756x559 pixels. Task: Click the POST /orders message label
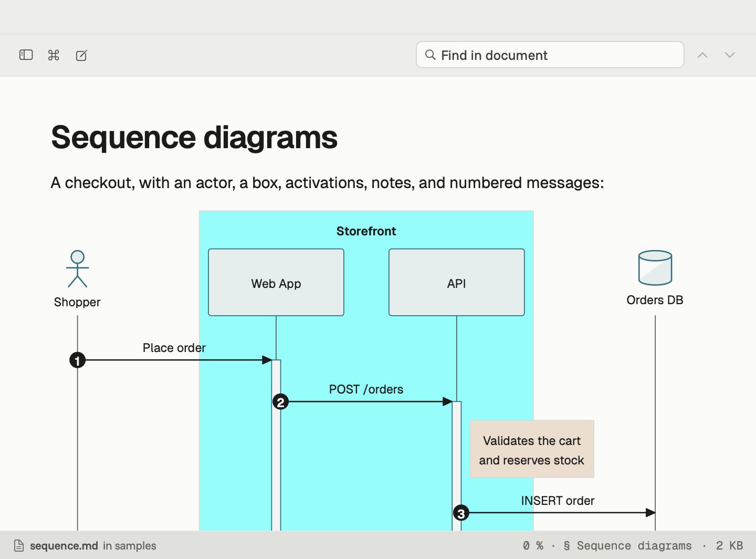(366, 389)
